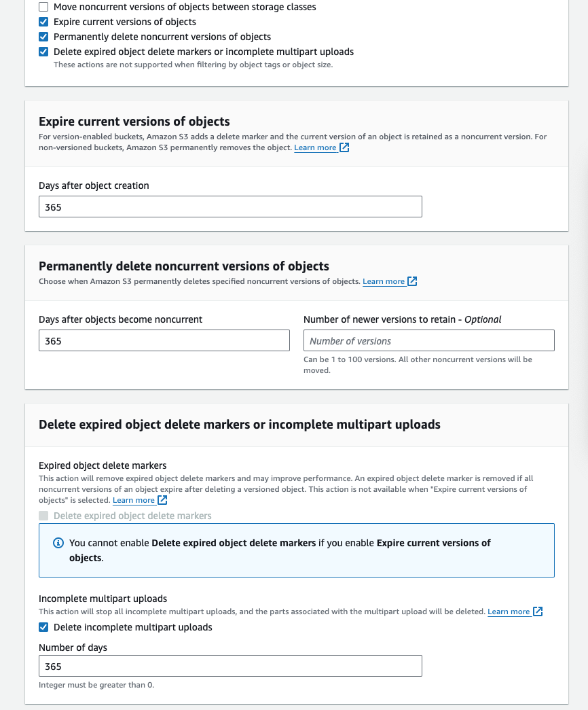Click the Expire current versions of objects checkbox label
The image size is (588, 710).
coord(125,22)
